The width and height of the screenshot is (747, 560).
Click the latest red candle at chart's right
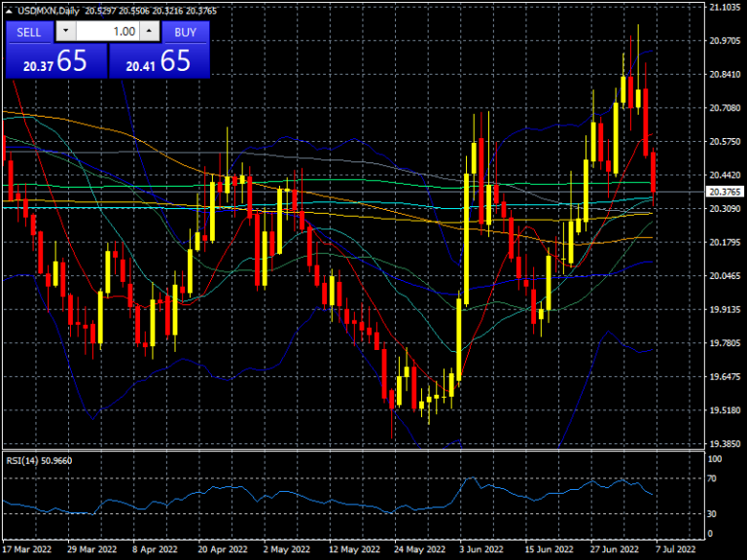coord(654,172)
